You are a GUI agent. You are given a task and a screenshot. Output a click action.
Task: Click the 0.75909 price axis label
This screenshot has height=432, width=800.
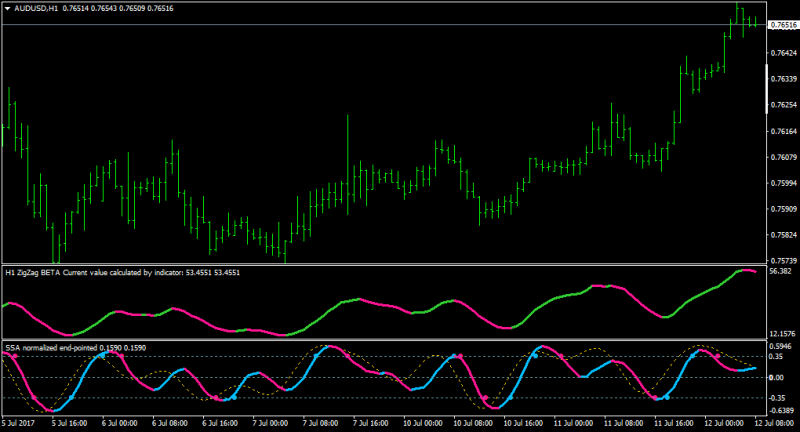point(783,209)
